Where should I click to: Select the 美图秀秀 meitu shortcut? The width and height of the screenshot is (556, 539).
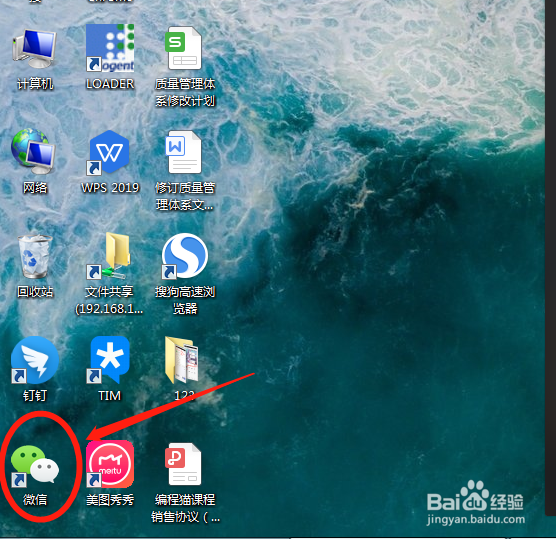(110, 464)
